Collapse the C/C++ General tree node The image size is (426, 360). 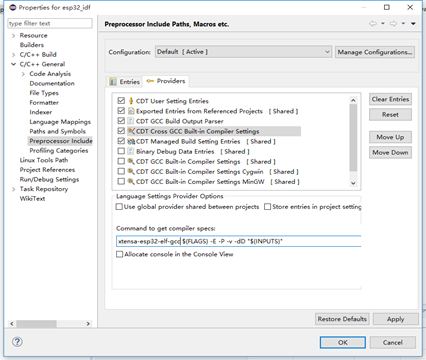tap(13, 64)
